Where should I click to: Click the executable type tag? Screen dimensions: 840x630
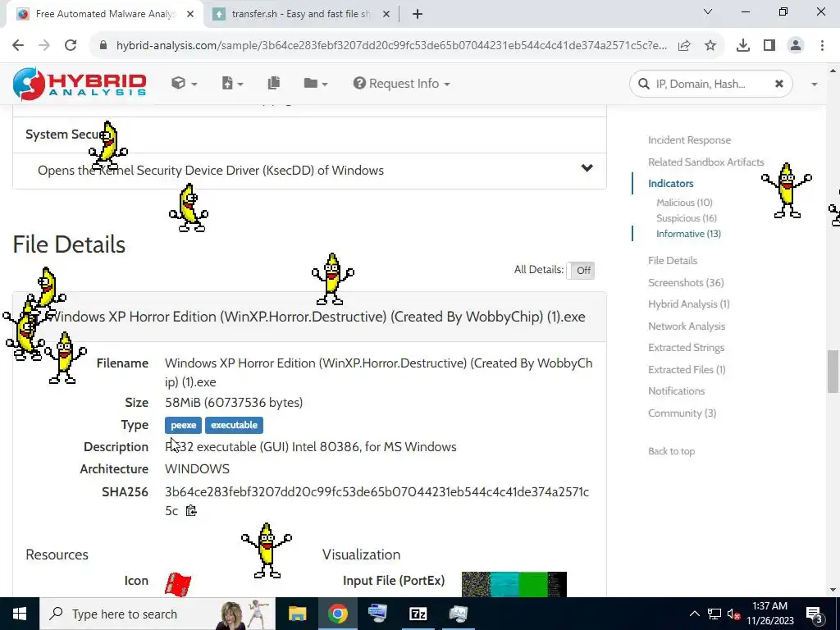click(234, 425)
